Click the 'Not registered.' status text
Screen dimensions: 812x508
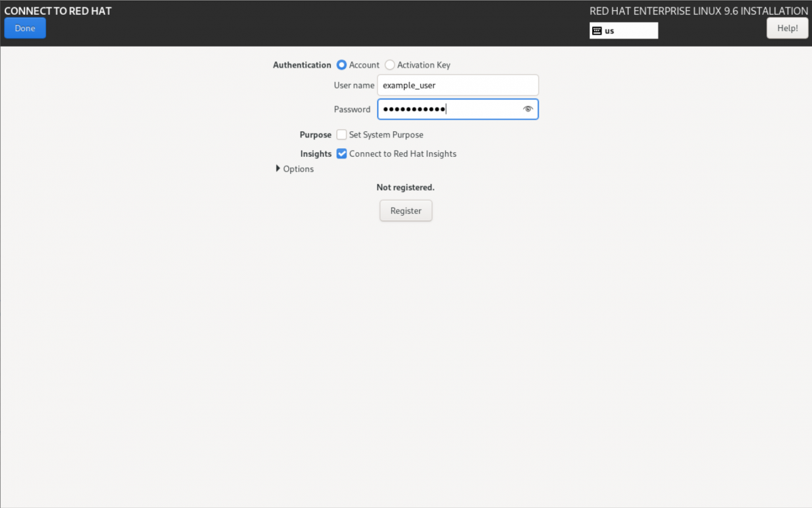pyautogui.click(x=405, y=187)
